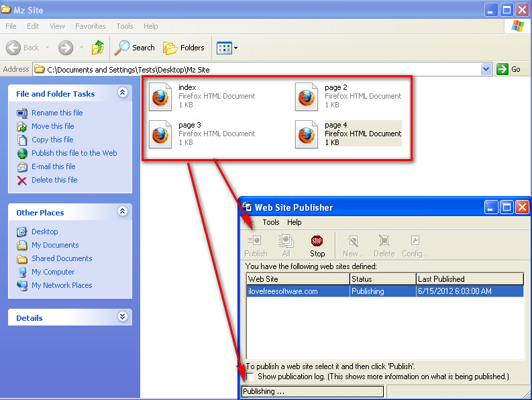The width and height of the screenshot is (532, 400).
Task: Open Search in Explorer toolbar
Action: click(134, 48)
